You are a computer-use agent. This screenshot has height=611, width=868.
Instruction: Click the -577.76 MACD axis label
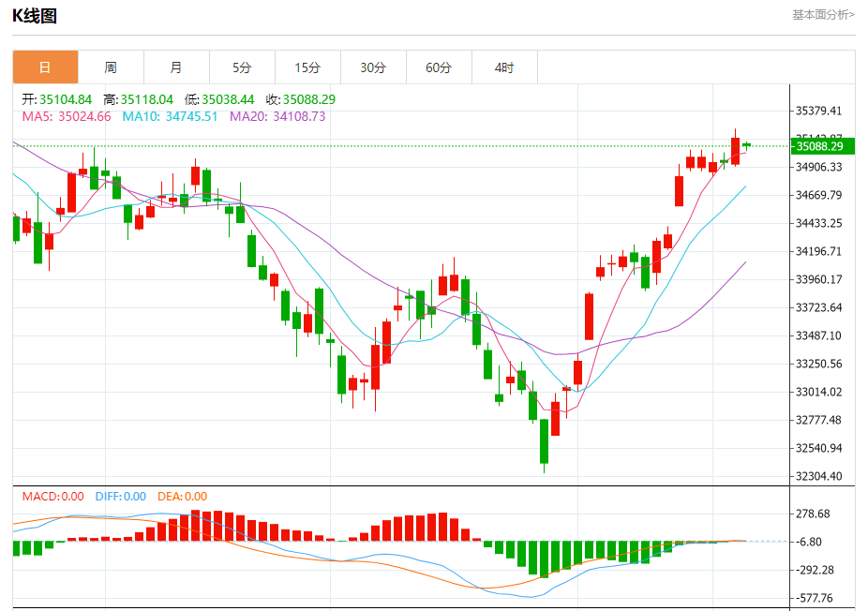pyautogui.click(x=815, y=598)
